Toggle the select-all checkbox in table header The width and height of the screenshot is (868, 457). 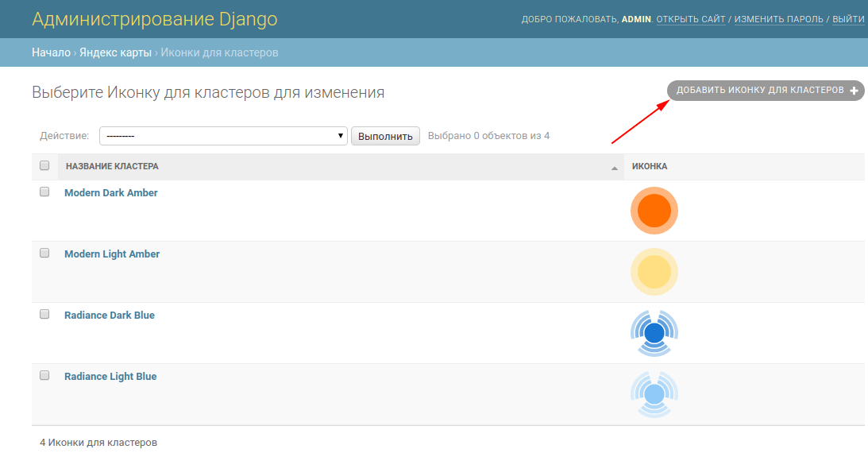click(44, 166)
